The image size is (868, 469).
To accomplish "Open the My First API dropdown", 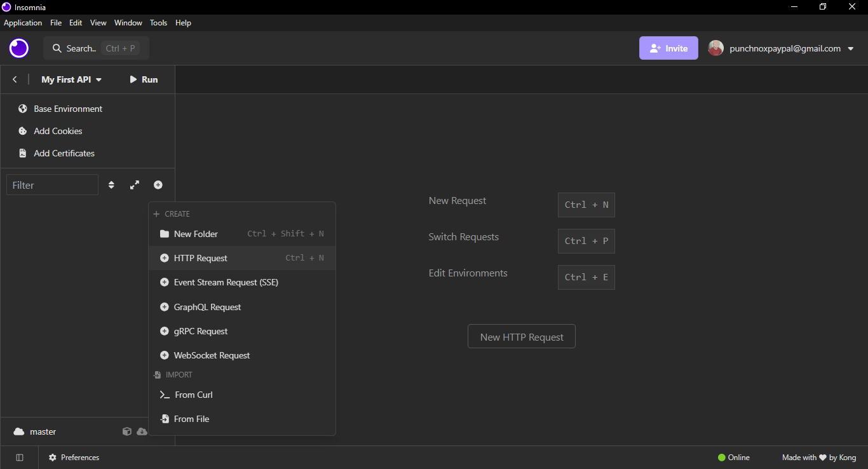I will (72, 79).
